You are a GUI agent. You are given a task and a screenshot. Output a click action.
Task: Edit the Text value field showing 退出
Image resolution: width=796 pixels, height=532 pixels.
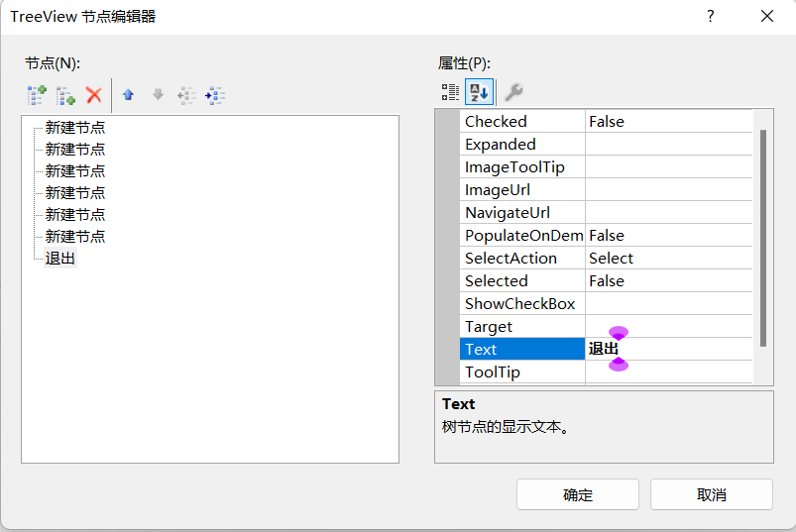668,350
